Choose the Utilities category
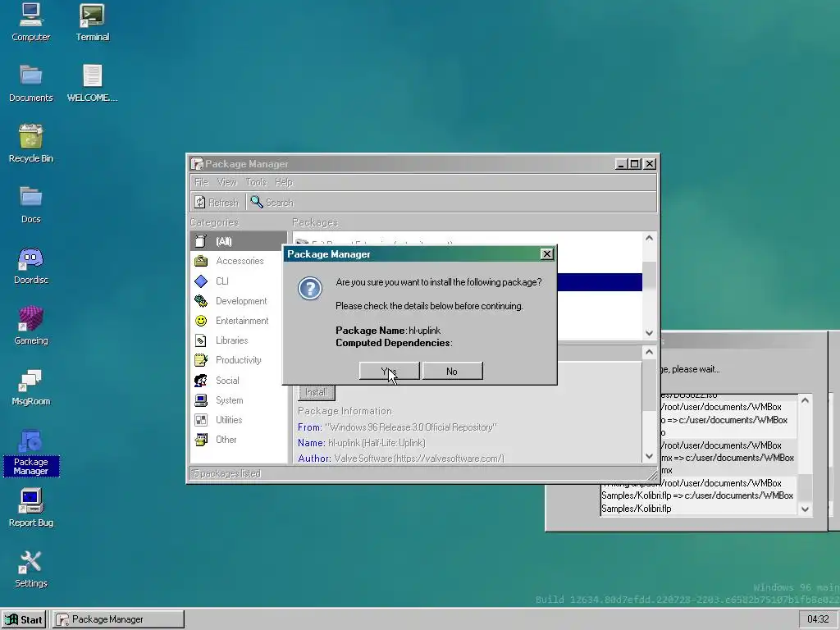 pyautogui.click(x=239, y=419)
